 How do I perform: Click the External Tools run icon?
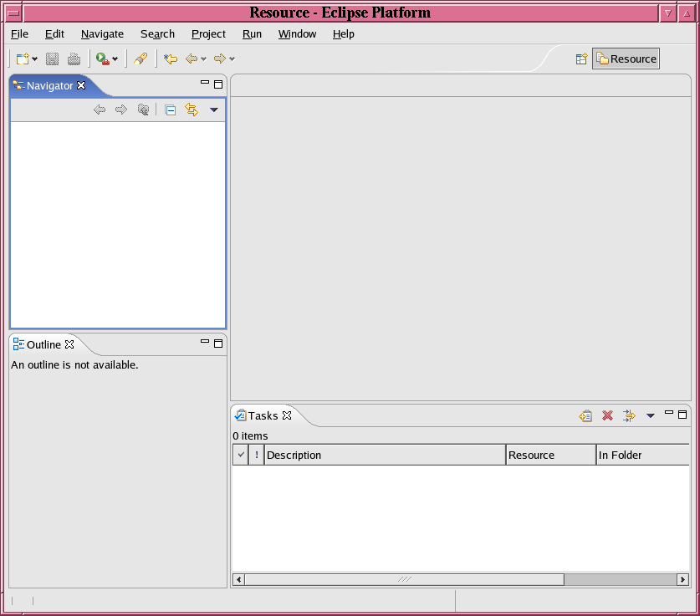[103, 59]
